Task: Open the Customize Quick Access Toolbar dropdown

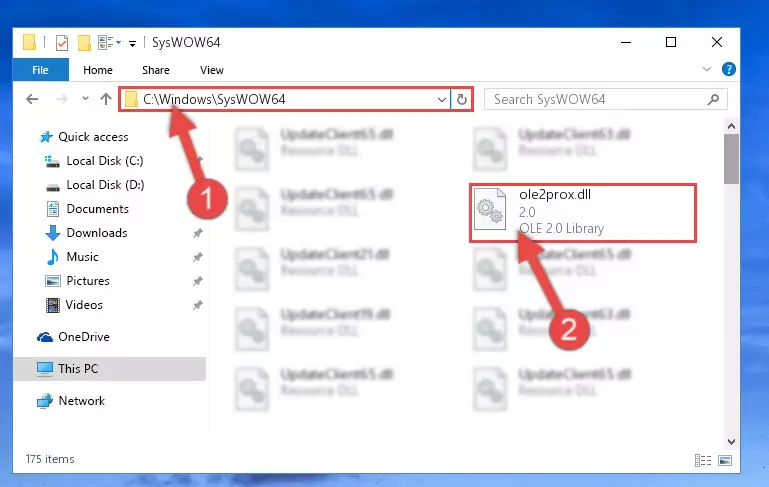Action: pyautogui.click(x=132, y=44)
